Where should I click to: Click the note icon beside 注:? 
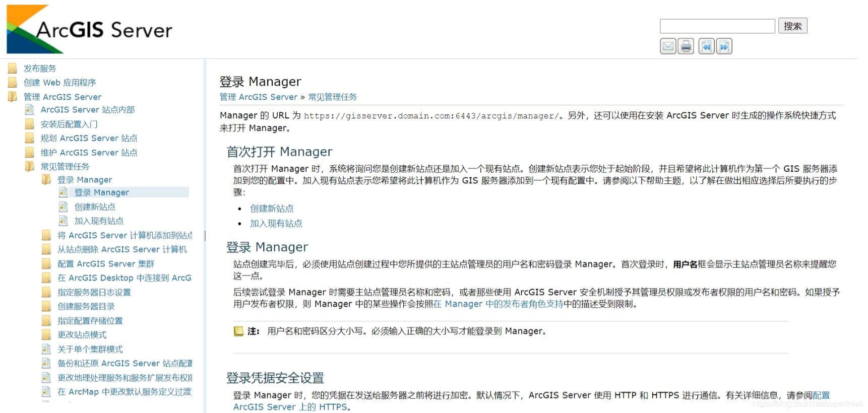point(238,331)
